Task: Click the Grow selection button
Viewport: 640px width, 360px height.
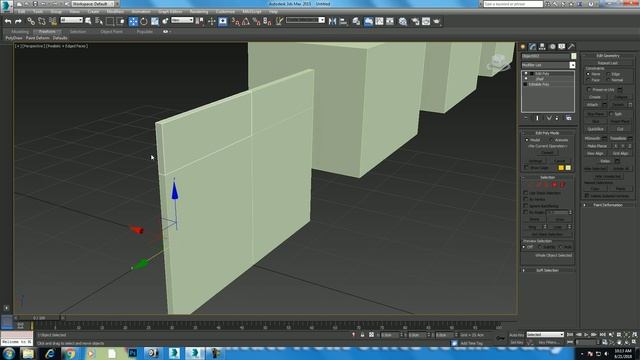Action: pyautogui.click(x=560, y=220)
